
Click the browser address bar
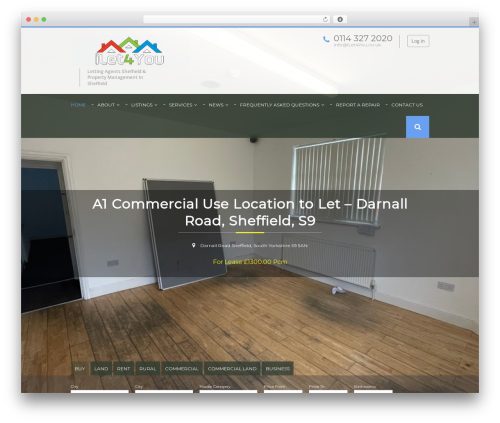tap(237, 19)
